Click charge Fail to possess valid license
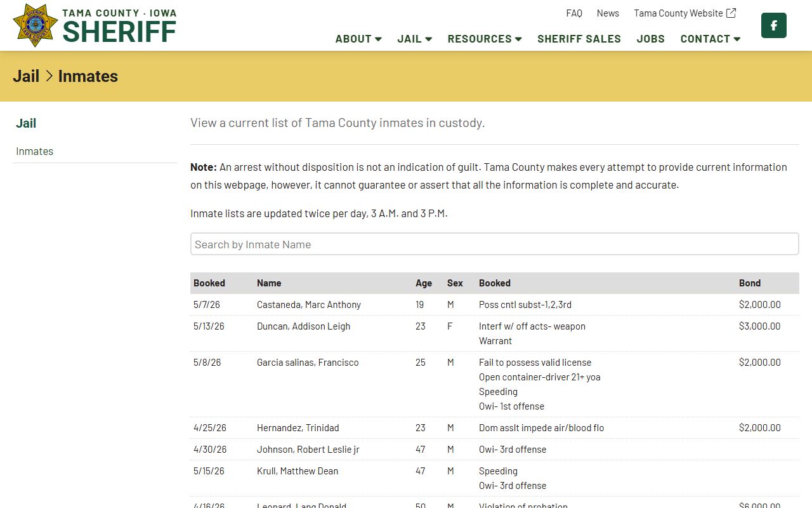 [x=535, y=363]
